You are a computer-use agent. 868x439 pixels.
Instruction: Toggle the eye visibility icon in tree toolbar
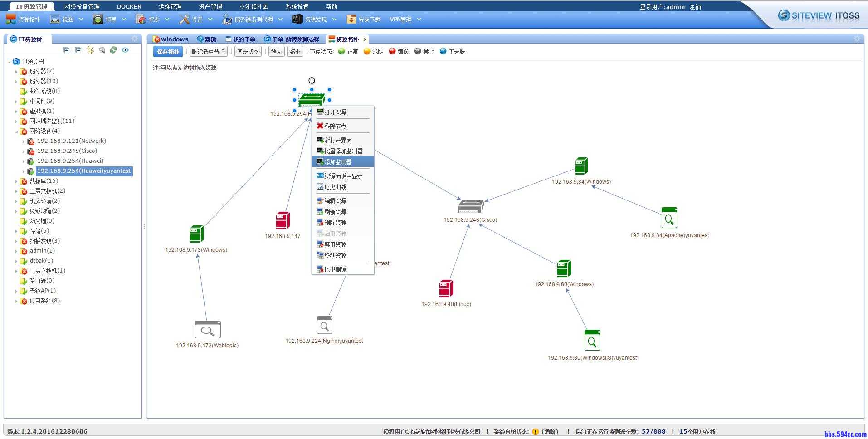point(126,50)
